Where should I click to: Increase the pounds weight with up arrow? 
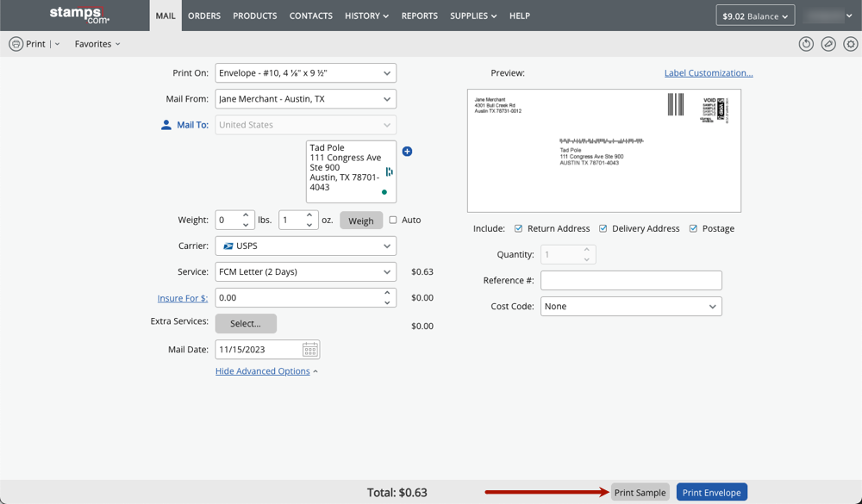tap(246, 215)
